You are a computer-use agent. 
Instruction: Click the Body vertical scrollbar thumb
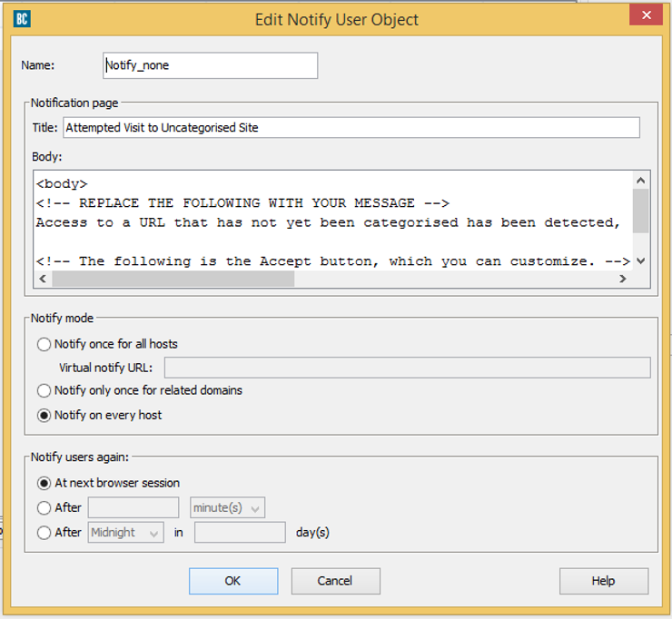641,211
